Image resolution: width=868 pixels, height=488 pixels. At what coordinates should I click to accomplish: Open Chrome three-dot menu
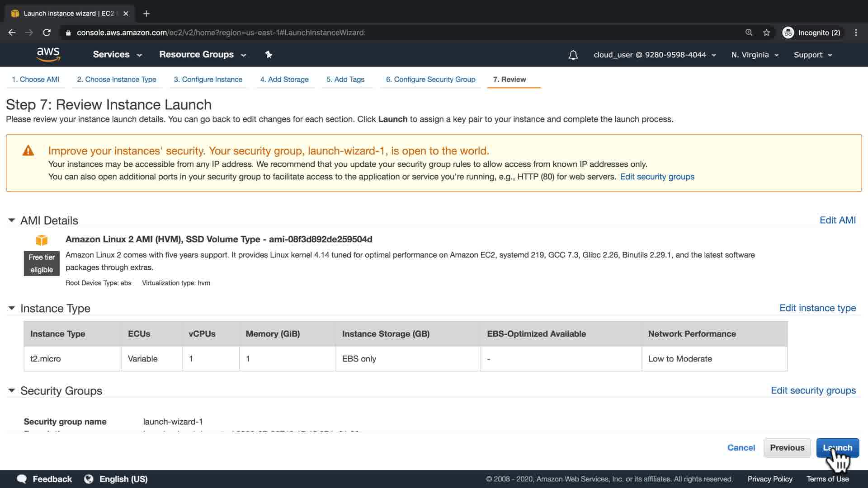tap(856, 33)
